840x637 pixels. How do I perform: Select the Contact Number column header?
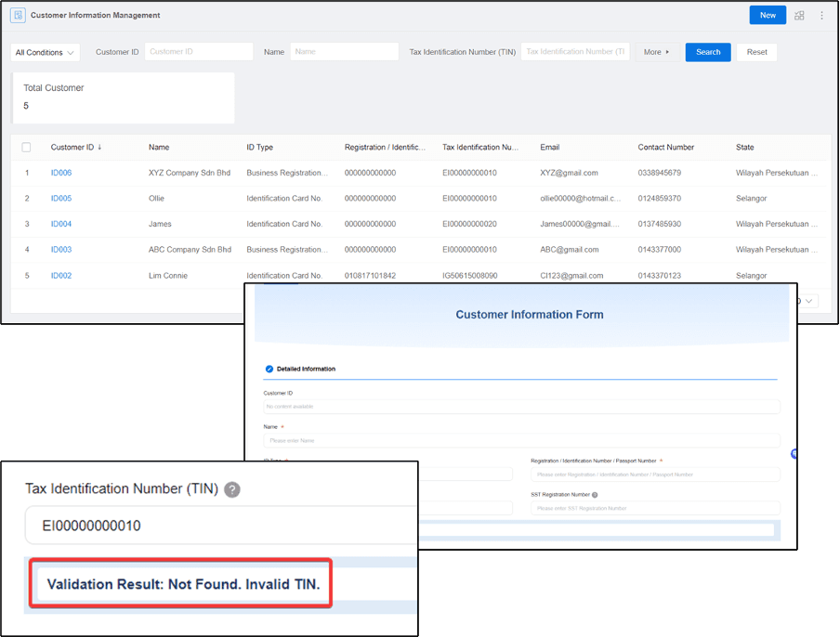tap(666, 147)
